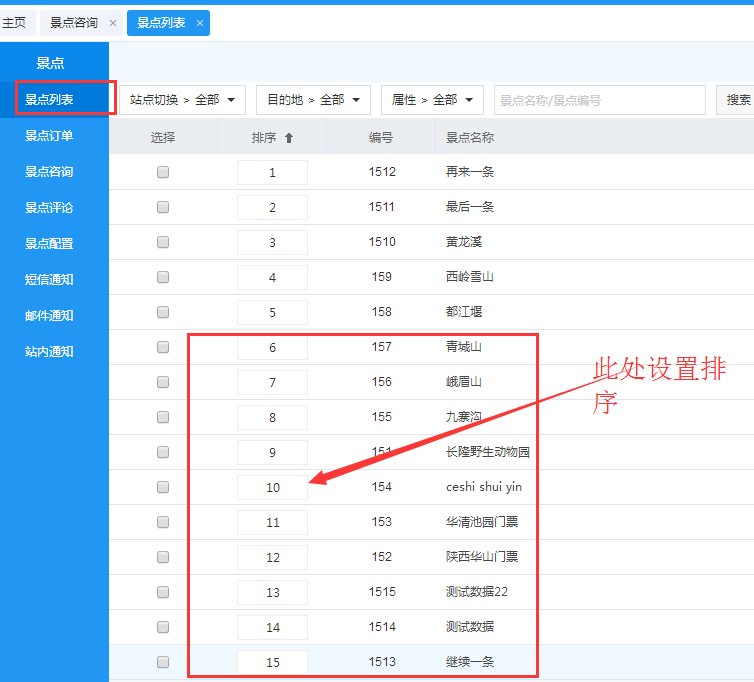Switch to the 景点咨询 tab
Screen dimensions: 754x682
(x=73, y=22)
